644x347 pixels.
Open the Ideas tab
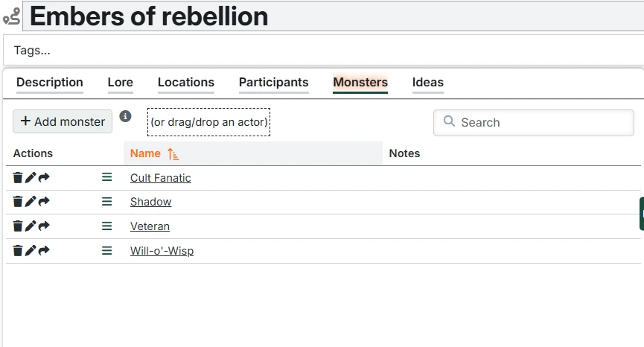428,83
